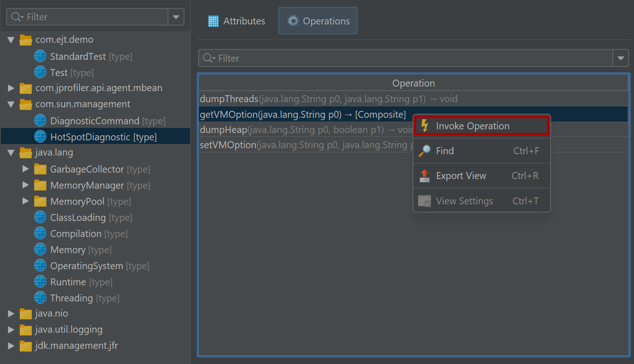
Task: Click the operations Filter text field
Action: point(405,58)
